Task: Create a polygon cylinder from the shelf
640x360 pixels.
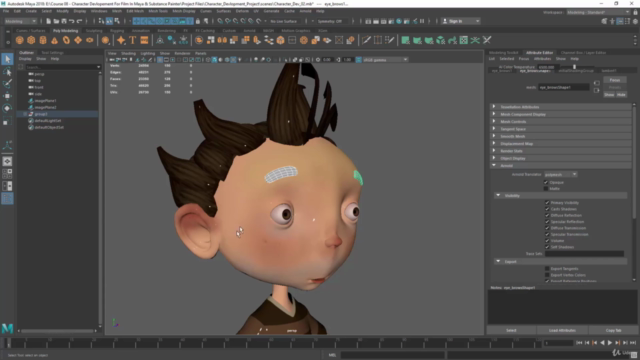Action: 43,40
